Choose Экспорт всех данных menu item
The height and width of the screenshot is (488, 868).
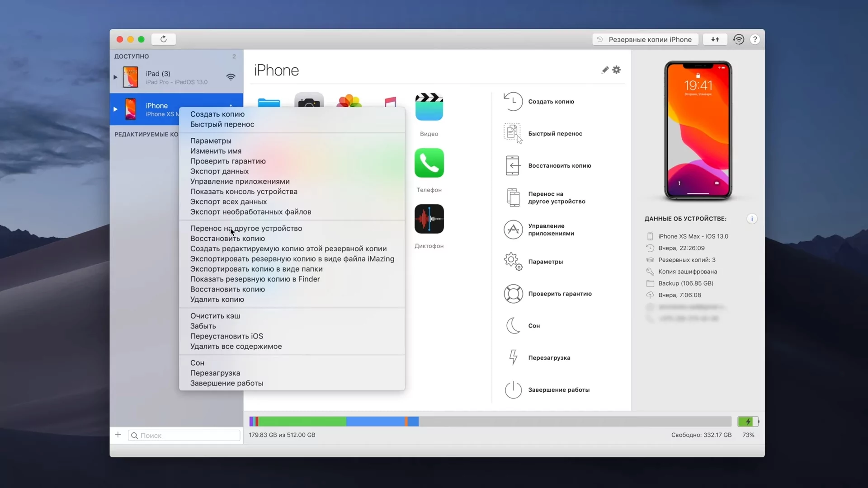pos(292,202)
